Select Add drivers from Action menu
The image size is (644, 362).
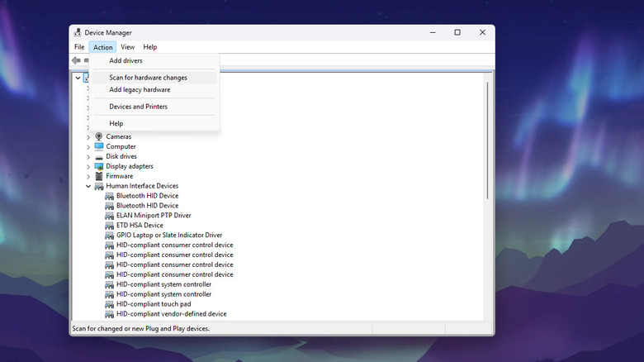point(125,60)
